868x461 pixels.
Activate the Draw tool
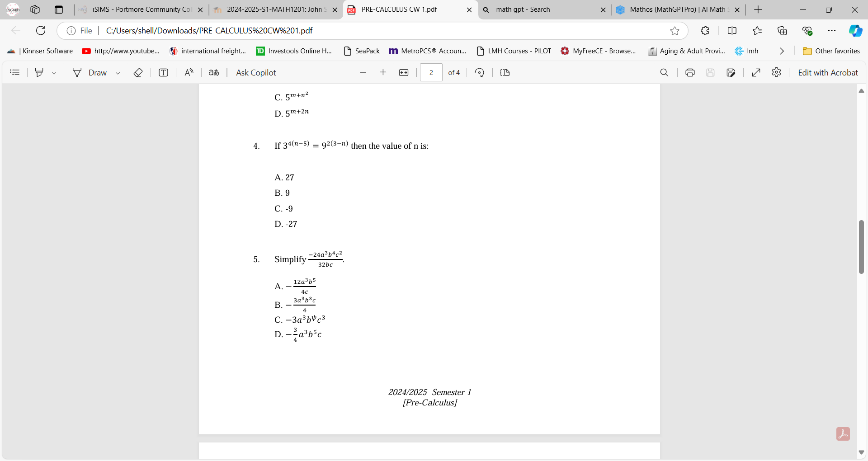tap(90, 72)
